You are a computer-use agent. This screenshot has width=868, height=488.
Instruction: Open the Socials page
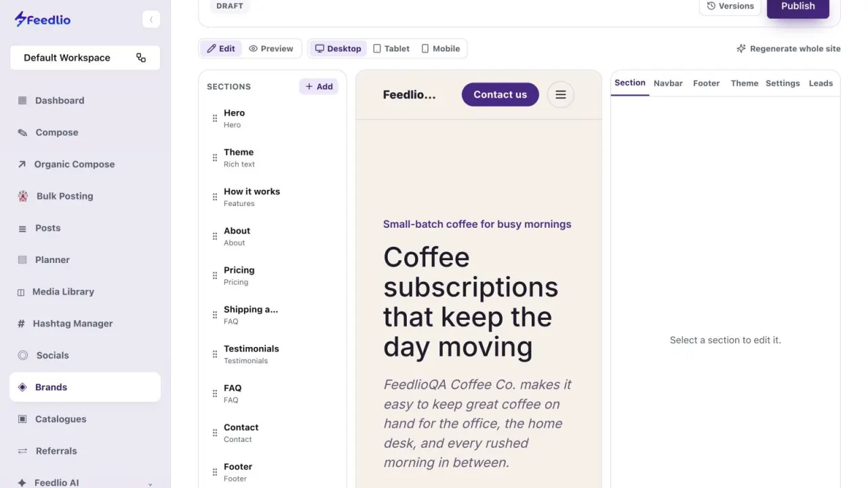[85, 355]
